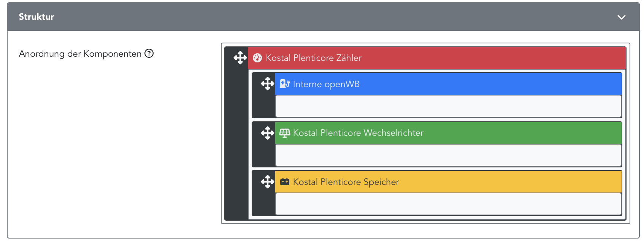644x245 pixels.
Task: Click the solar panel icon for Wechselrichter
Action: (x=285, y=133)
